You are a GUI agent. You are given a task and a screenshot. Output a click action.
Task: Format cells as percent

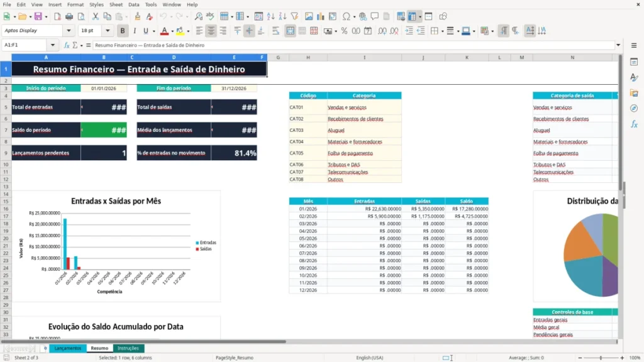344,31
